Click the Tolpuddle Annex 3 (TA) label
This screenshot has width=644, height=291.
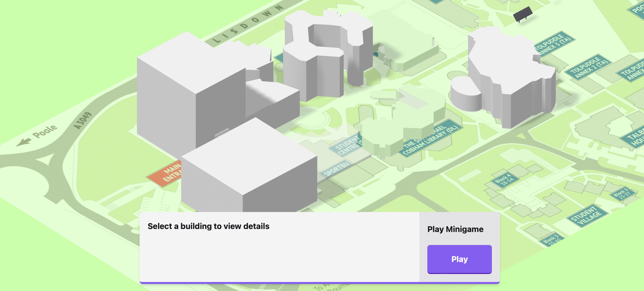pyautogui.click(x=555, y=44)
